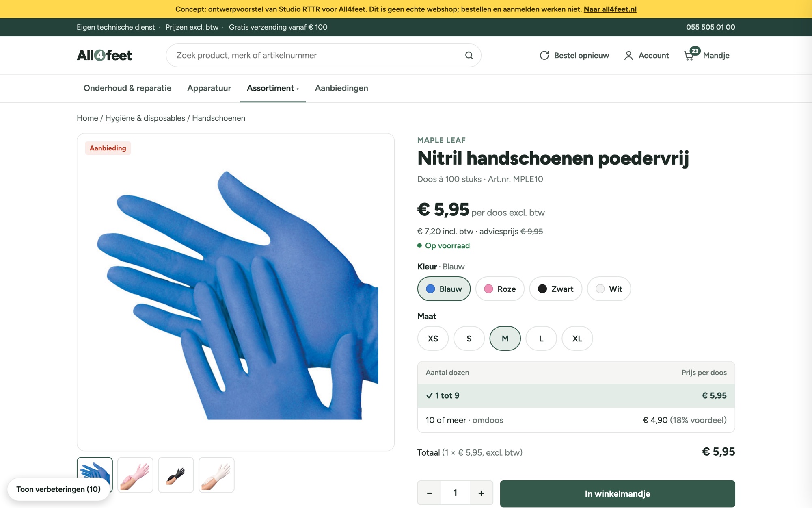Choose size XS
This screenshot has width=812, height=508.
(433, 338)
